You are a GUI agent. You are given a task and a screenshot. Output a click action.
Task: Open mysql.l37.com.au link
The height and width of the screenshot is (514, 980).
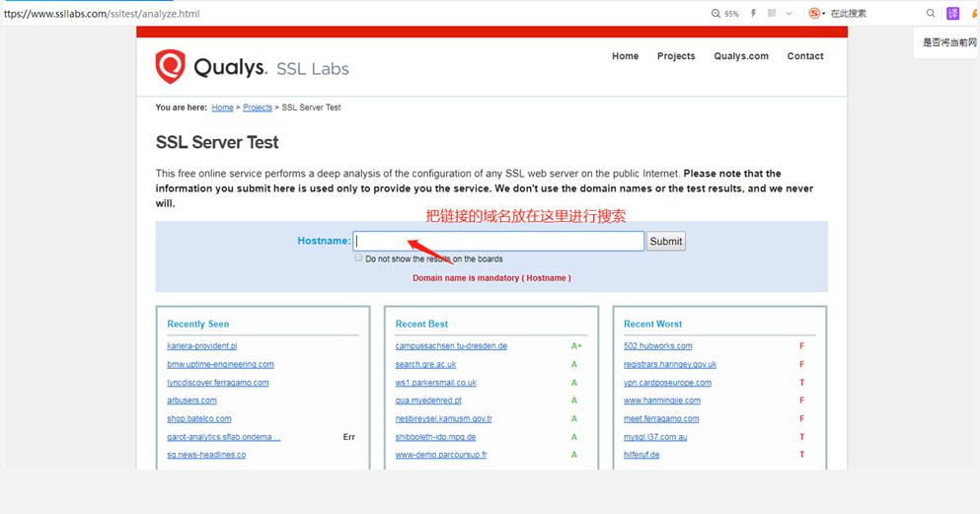click(655, 437)
